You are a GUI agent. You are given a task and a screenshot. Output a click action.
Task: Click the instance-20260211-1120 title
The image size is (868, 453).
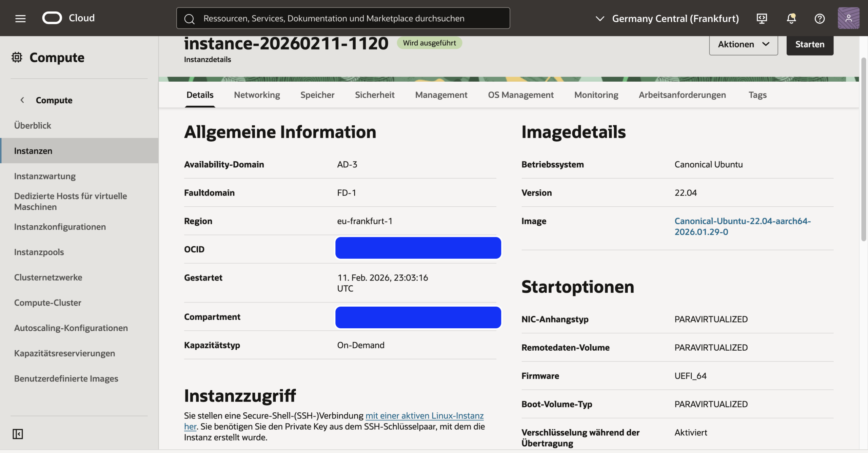[x=286, y=43]
